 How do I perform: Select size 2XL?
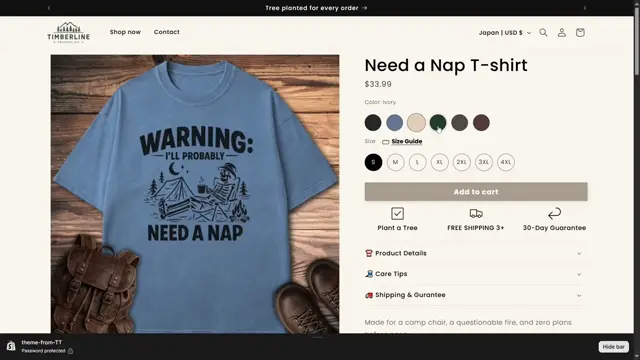[461, 162]
